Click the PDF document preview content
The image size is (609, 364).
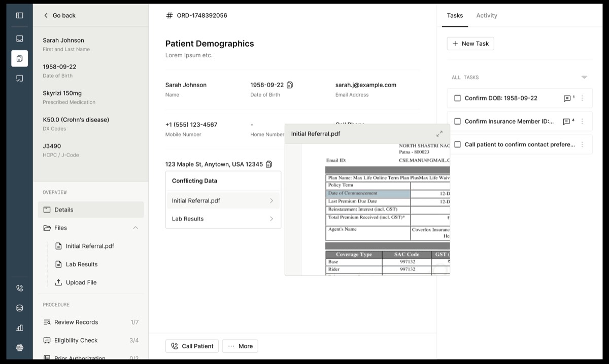pos(367,209)
